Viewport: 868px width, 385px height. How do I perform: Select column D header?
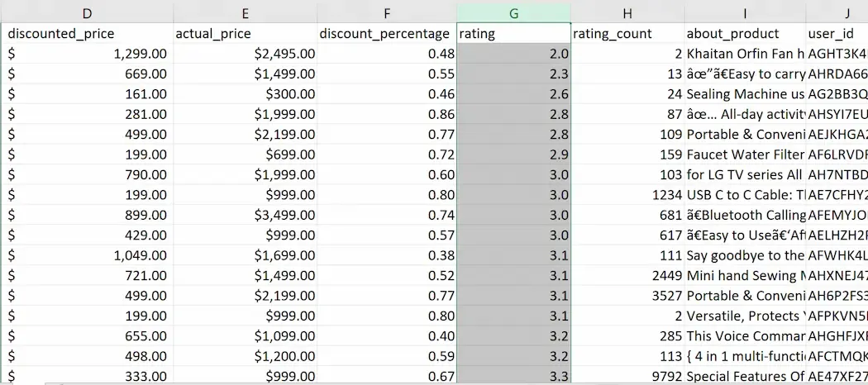[87, 12]
